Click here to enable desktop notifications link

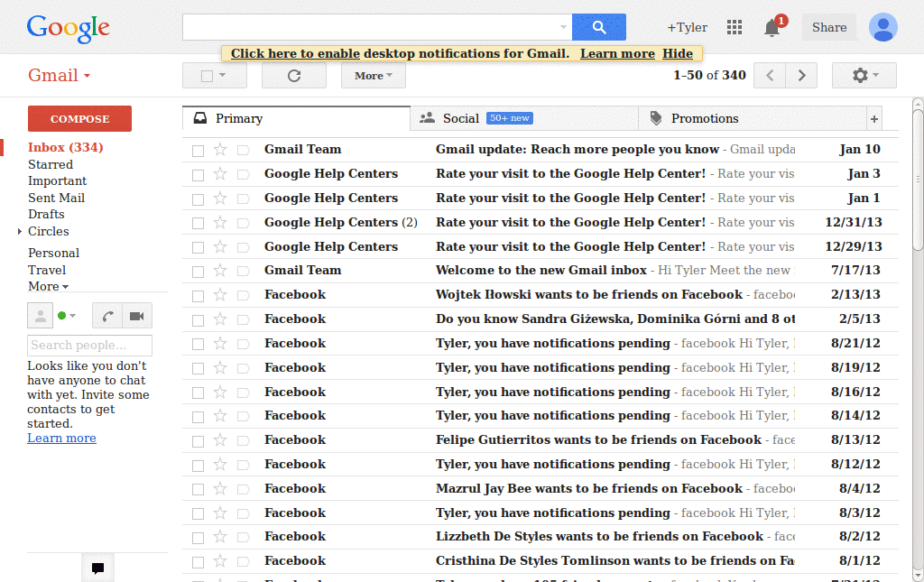pos(295,53)
